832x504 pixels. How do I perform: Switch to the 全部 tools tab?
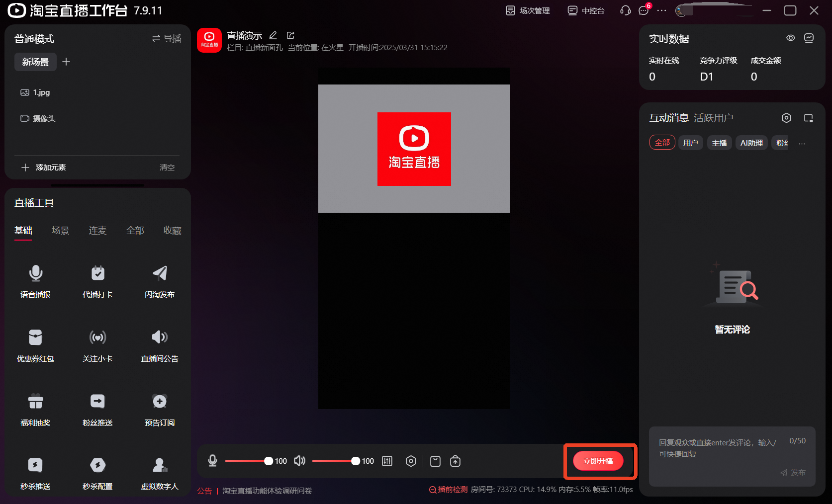coord(135,230)
